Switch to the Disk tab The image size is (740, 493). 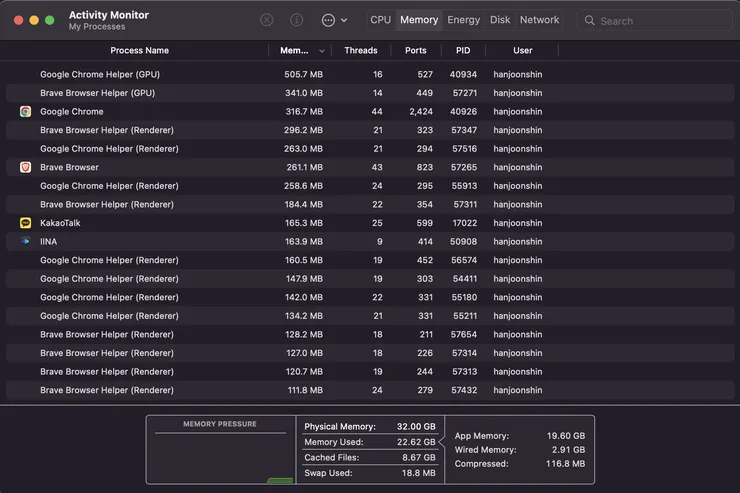pyautogui.click(x=500, y=20)
